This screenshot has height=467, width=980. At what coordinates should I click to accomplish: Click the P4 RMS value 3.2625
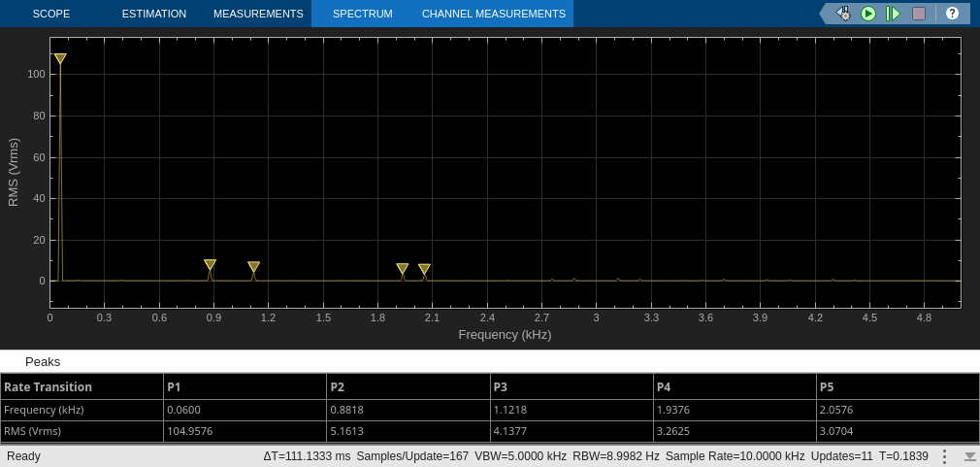click(x=673, y=431)
